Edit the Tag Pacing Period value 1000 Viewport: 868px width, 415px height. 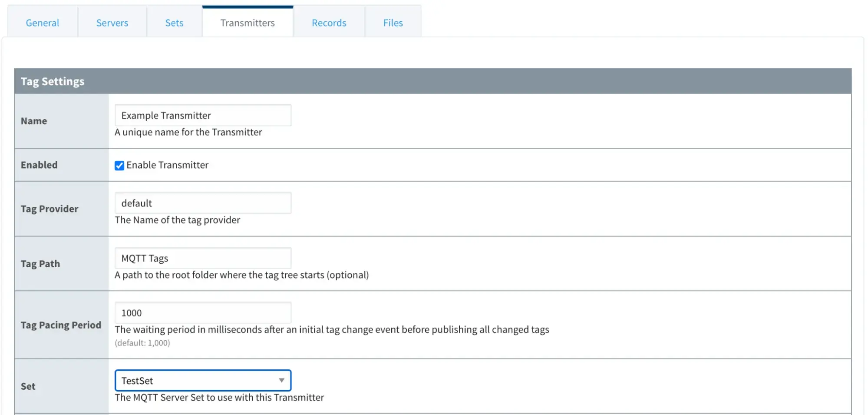pyautogui.click(x=203, y=313)
